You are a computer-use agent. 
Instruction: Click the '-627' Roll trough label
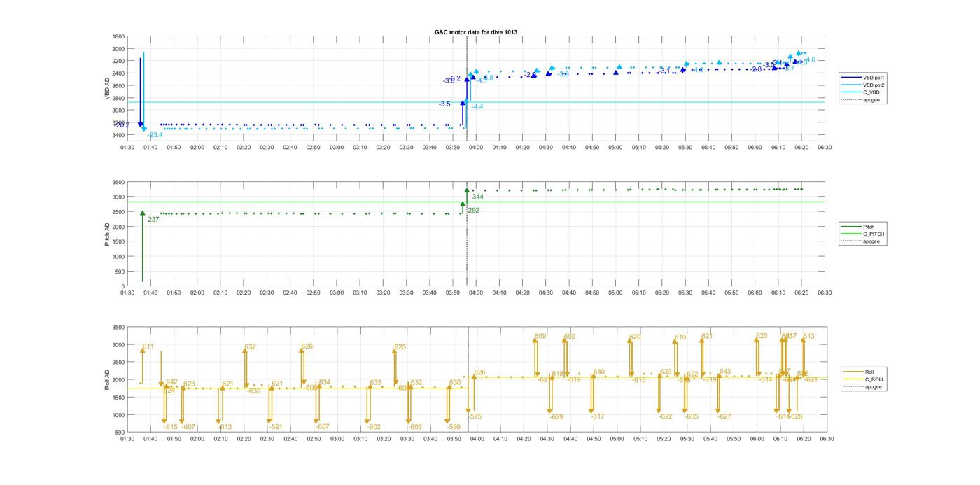point(724,416)
